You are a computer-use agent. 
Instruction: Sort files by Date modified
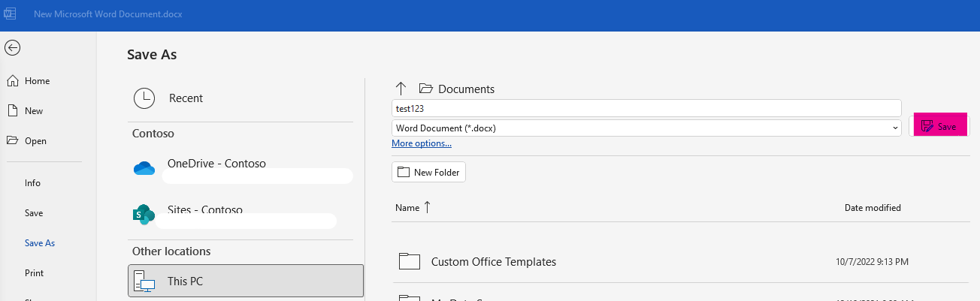click(872, 208)
